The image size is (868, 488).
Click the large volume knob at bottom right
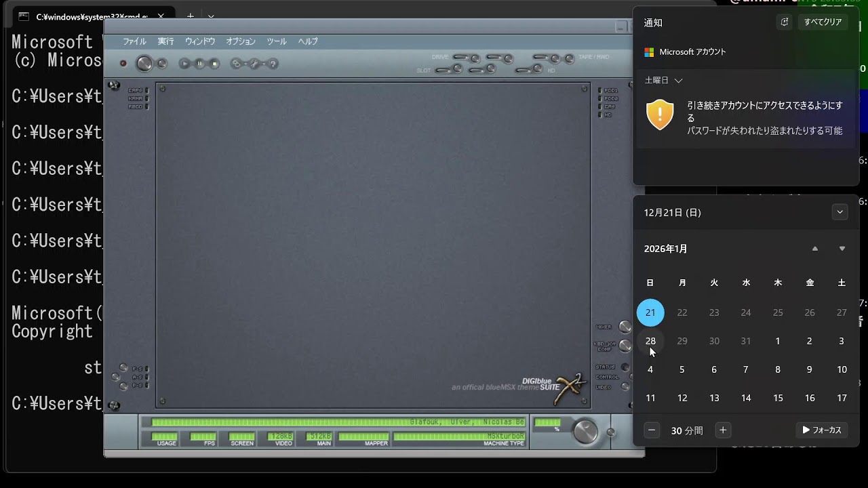(585, 431)
